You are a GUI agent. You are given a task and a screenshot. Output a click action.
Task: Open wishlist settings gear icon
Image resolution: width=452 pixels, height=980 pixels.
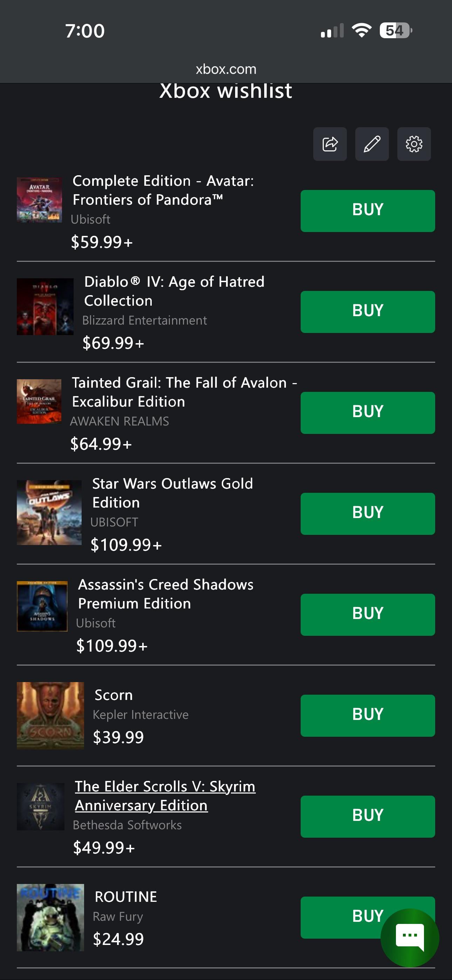tap(413, 144)
